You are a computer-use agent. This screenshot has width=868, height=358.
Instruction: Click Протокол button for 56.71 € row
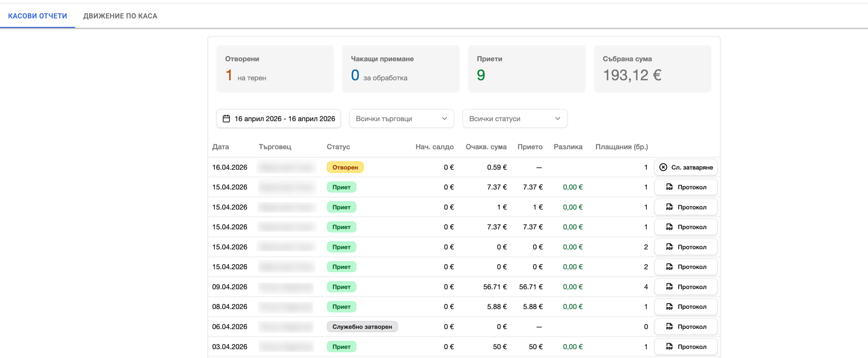[x=686, y=287]
